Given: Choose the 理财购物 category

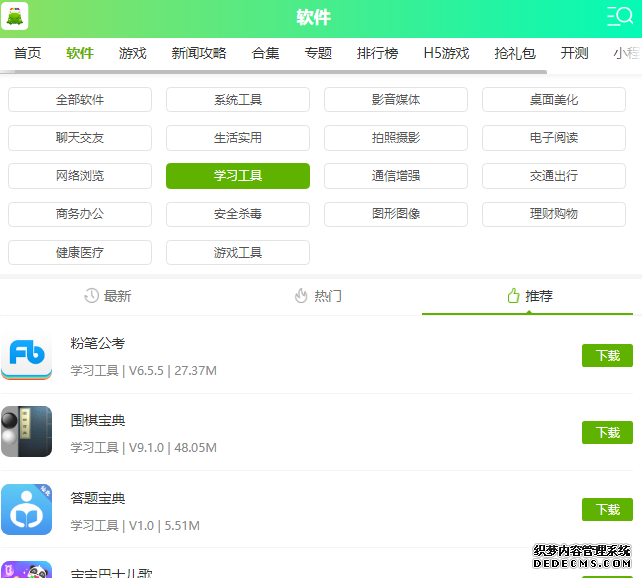Looking at the screenshot, I should [x=554, y=214].
